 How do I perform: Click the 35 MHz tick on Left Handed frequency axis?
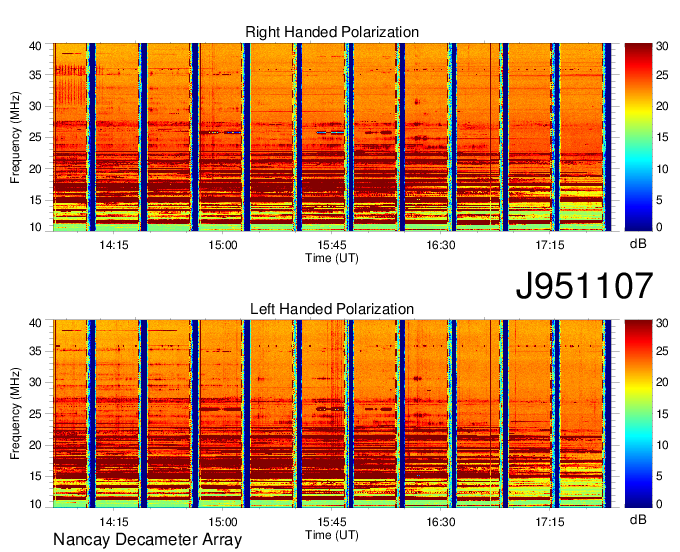click(35, 351)
